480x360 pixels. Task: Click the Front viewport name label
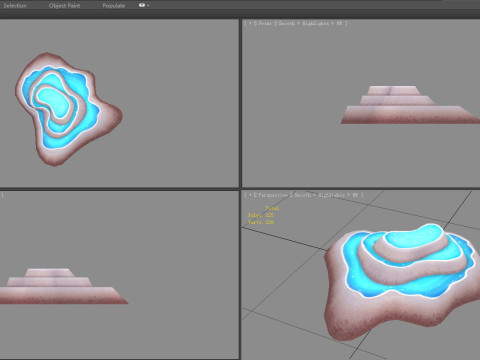[x=265, y=23]
